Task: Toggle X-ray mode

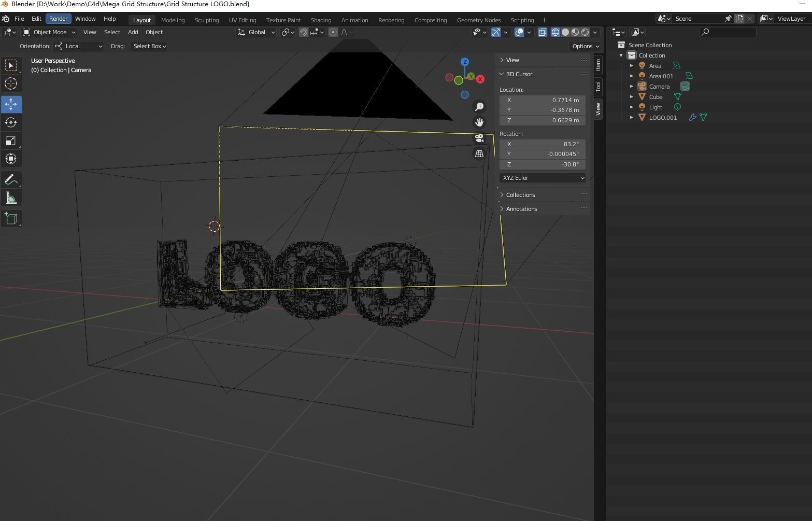Action: (x=543, y=32)
